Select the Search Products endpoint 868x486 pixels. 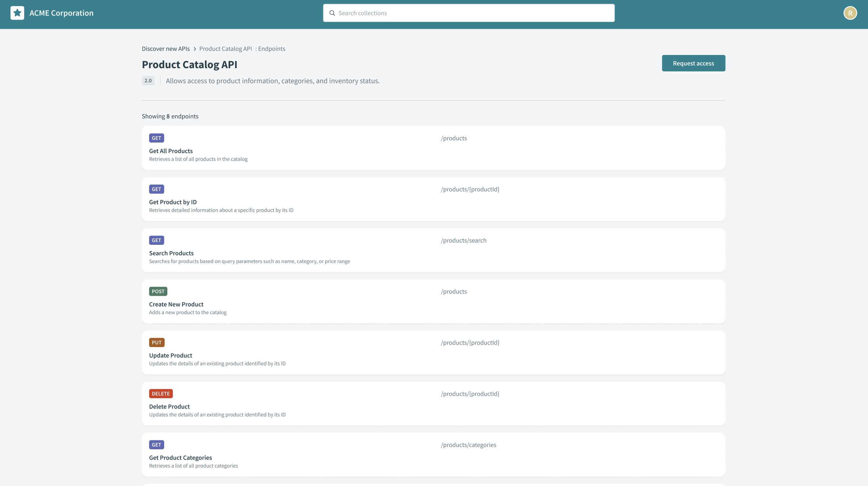[434, 250]
